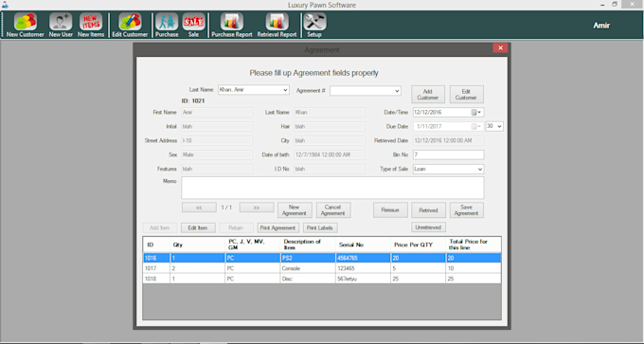Select the row with description Console
The height and width of the screenshot is (344, 644).
[x=322, y=268]
